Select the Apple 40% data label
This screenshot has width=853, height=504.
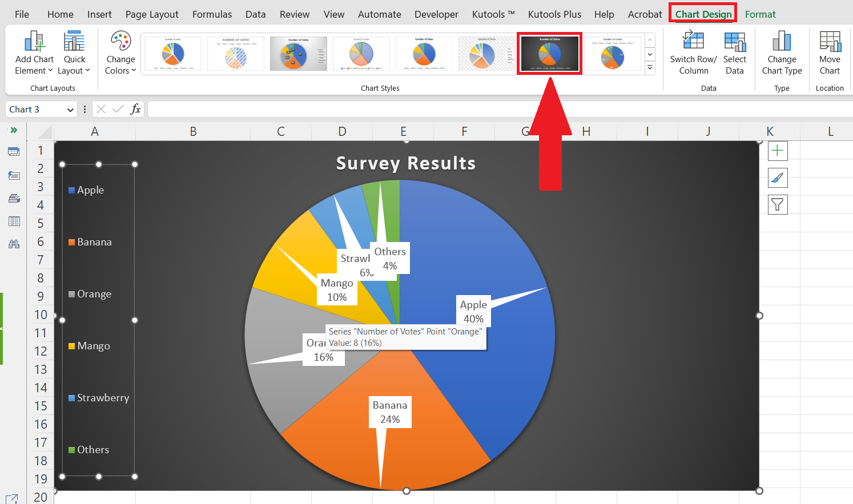click(473, 312)
